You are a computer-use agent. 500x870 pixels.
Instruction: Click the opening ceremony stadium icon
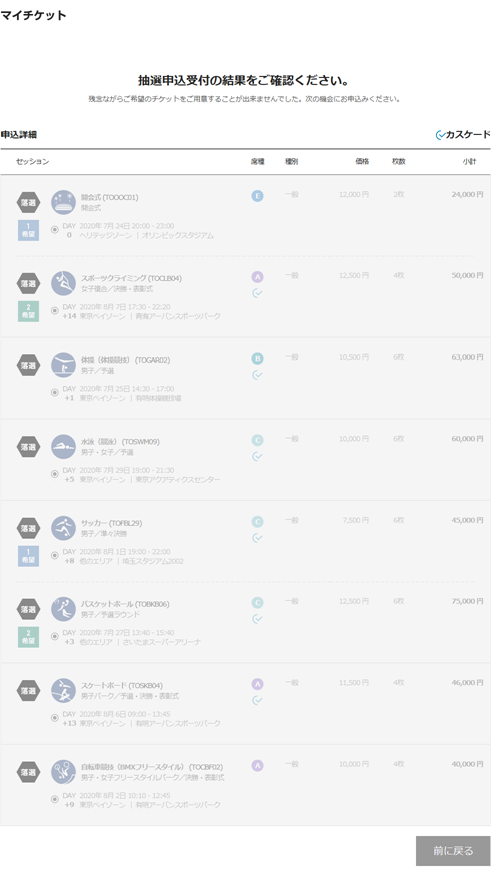click(63, 203)
